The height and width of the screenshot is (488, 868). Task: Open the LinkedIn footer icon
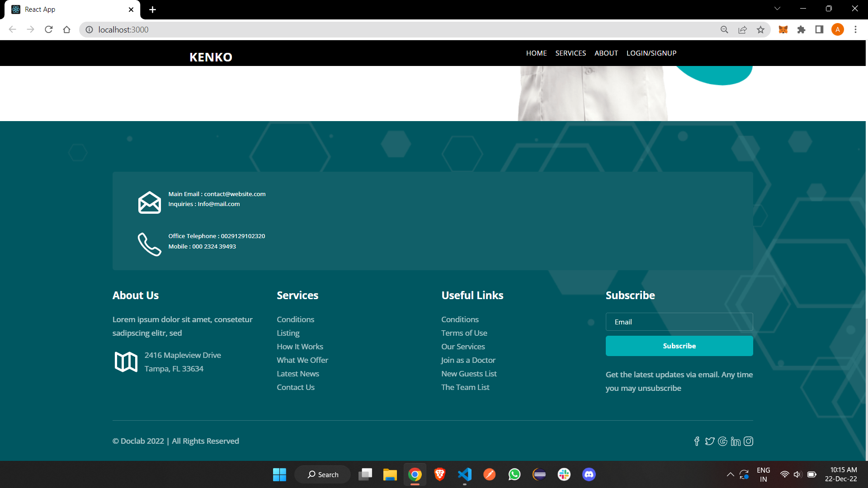(736, 441)
